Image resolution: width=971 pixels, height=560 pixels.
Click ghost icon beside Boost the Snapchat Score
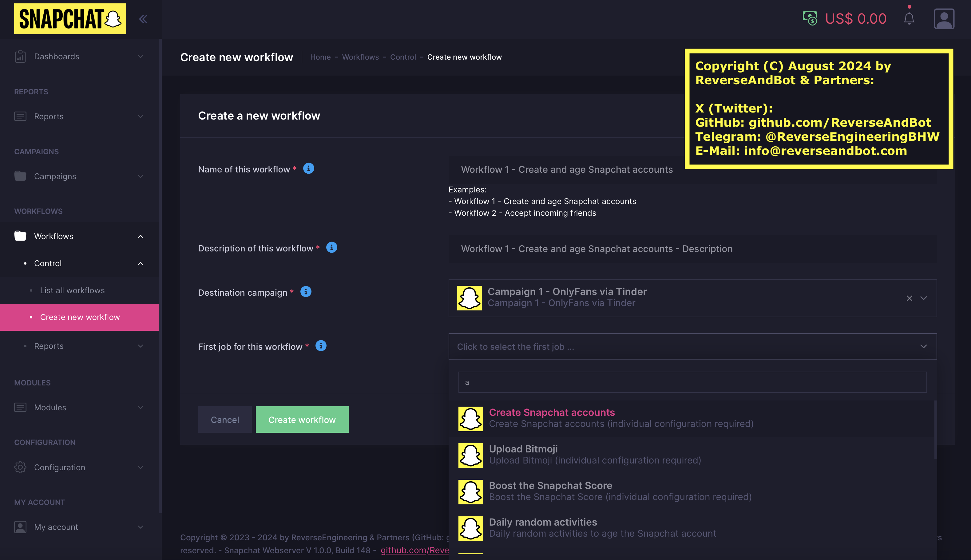(470, 491)
